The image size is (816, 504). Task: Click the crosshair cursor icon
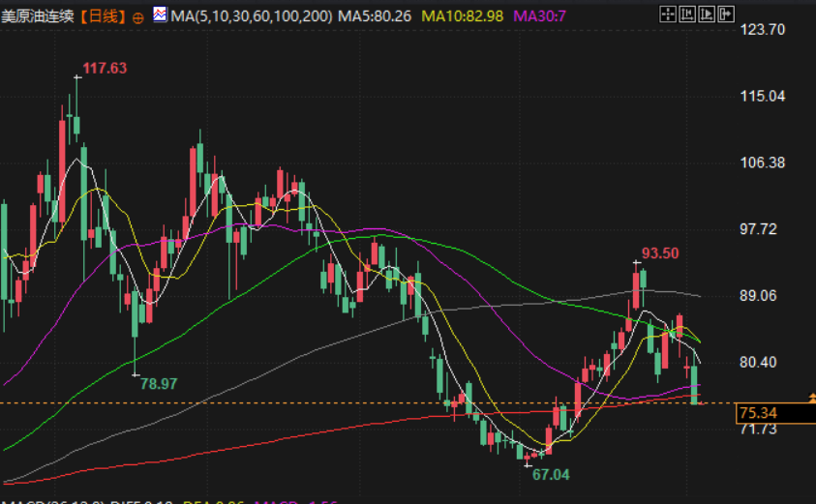(x=668, y=15)
